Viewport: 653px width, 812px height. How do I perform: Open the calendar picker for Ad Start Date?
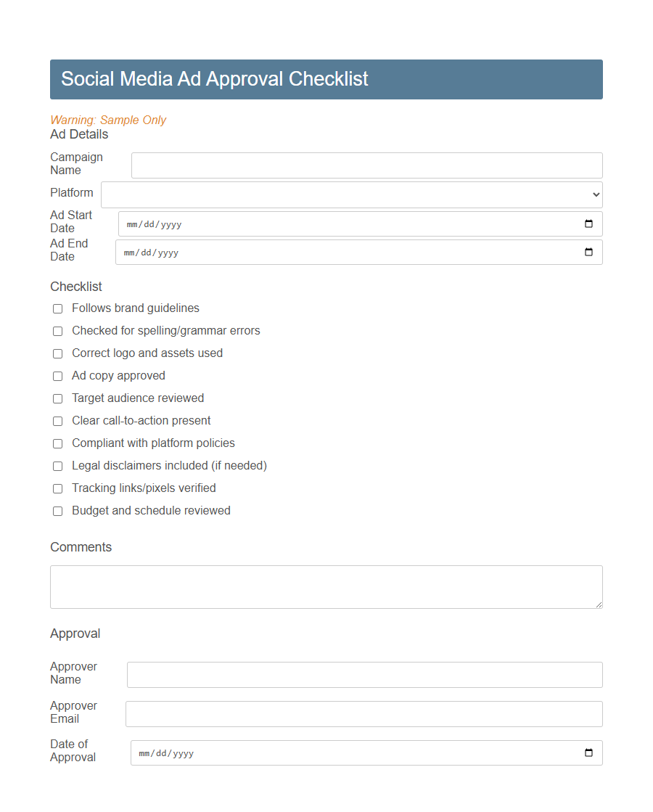point(588,223)
